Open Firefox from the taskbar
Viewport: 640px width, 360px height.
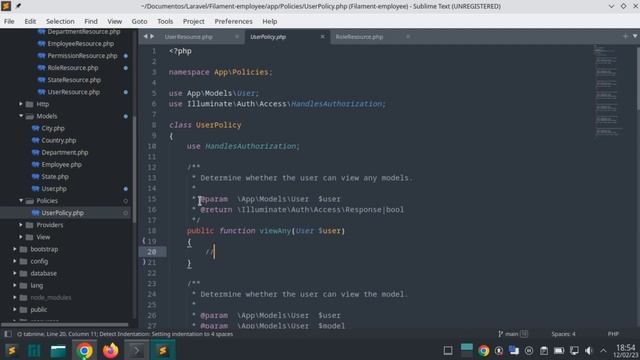coord(110,351)
